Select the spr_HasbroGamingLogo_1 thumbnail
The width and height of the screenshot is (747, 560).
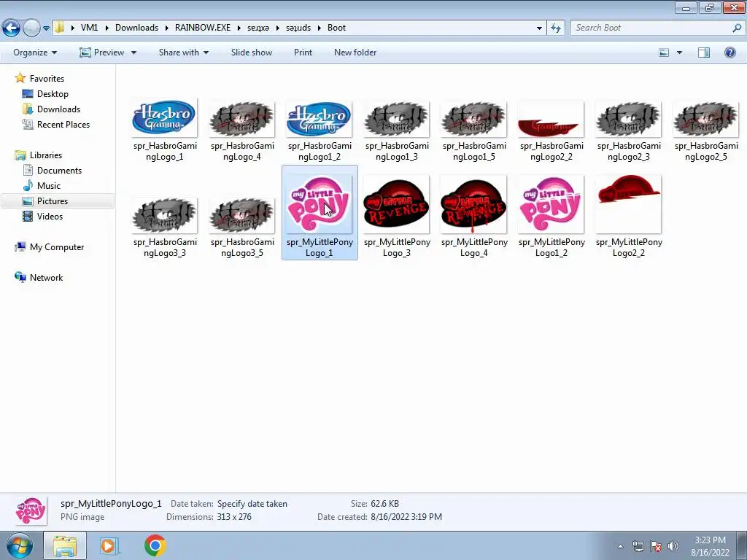click(165, 118)
